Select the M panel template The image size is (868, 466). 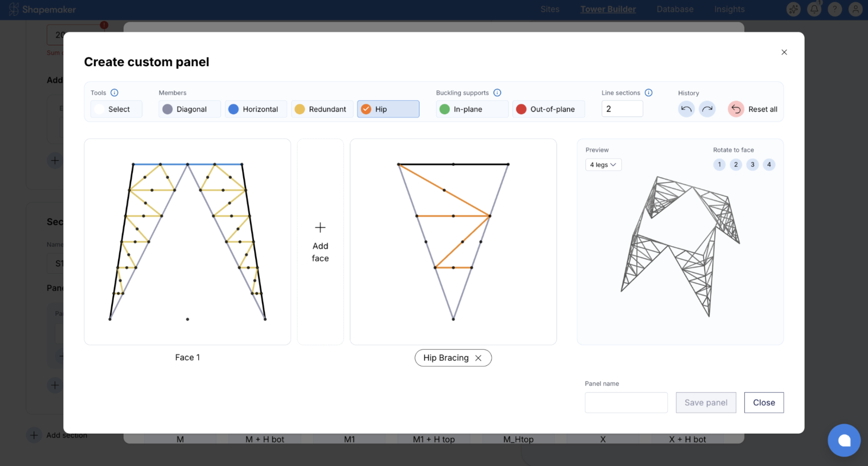tap(180, 439)
